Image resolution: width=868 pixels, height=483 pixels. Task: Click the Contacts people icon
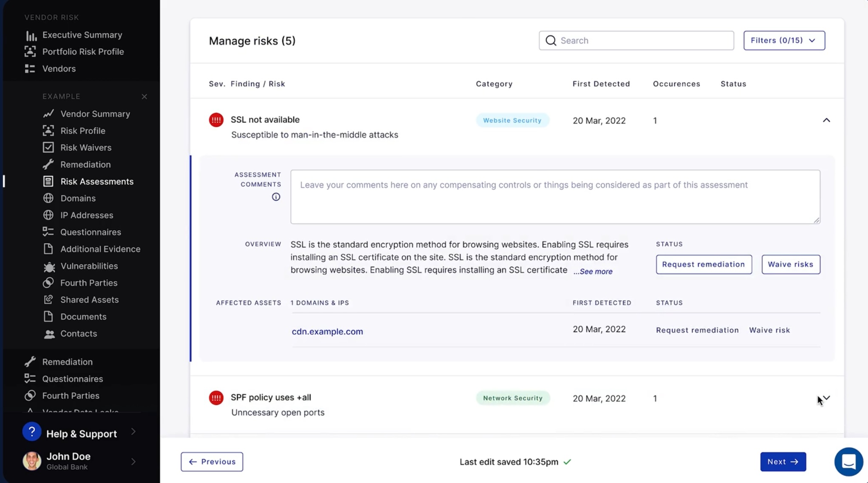coord(49,334)
